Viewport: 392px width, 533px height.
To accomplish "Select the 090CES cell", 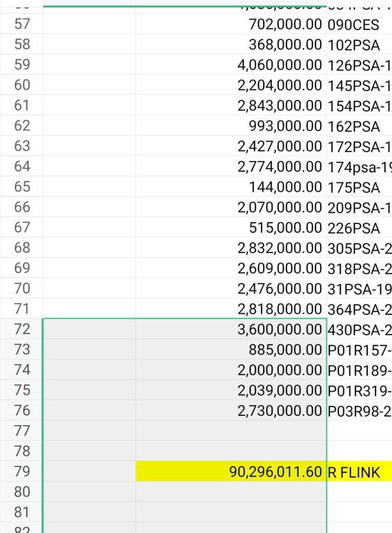I will tap(359, 24).
